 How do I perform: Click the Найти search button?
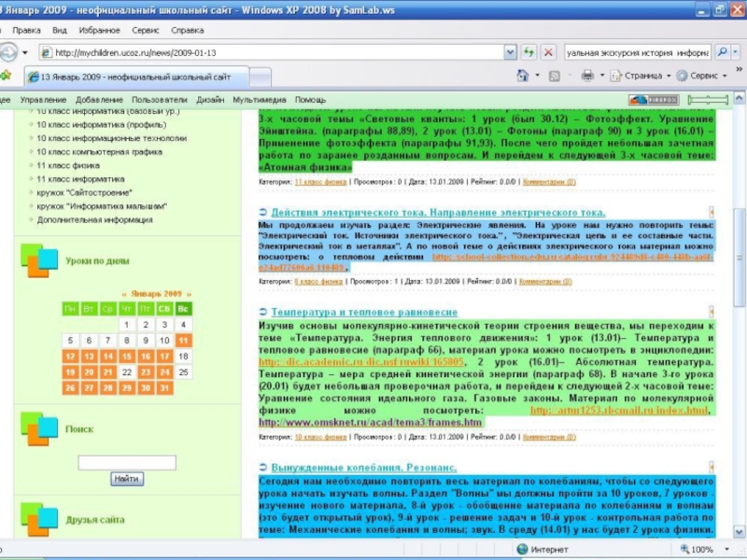coord(127,479)
